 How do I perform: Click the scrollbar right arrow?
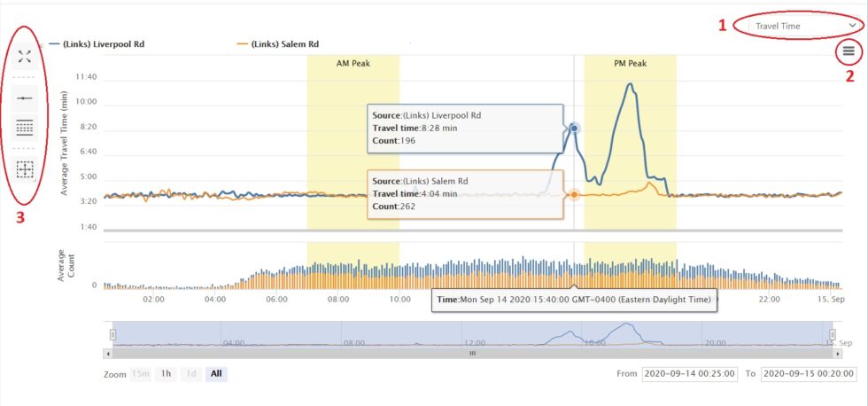tap(837, 354)
